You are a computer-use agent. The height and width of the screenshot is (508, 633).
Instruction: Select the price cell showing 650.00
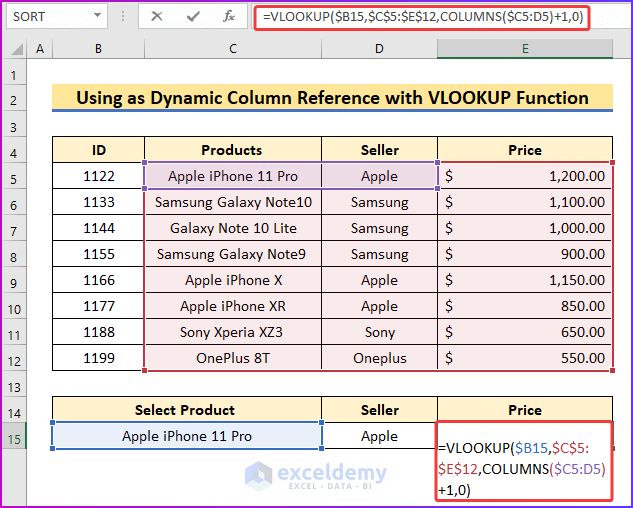point(525,332)
